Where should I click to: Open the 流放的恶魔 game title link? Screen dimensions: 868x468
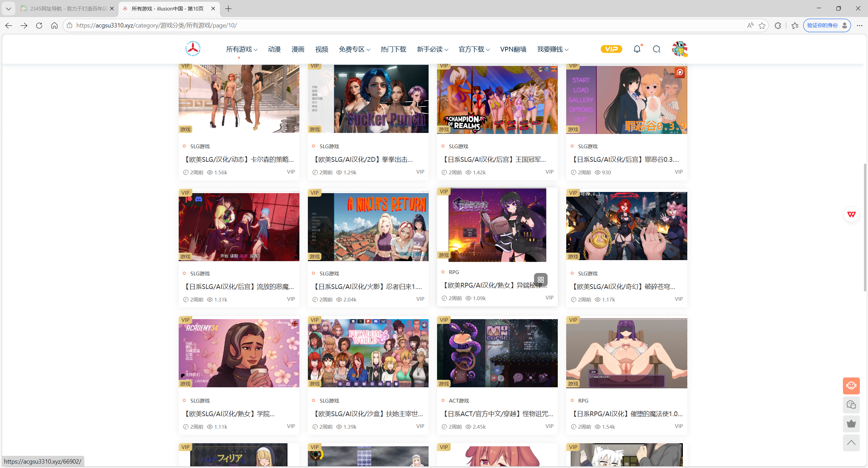click(239, 287)
